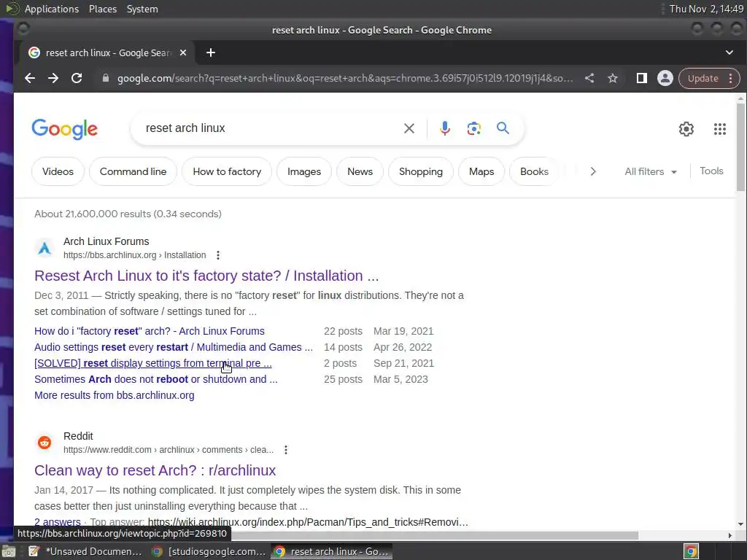
Task: Go forward using the arrow button
Action: 53,79
